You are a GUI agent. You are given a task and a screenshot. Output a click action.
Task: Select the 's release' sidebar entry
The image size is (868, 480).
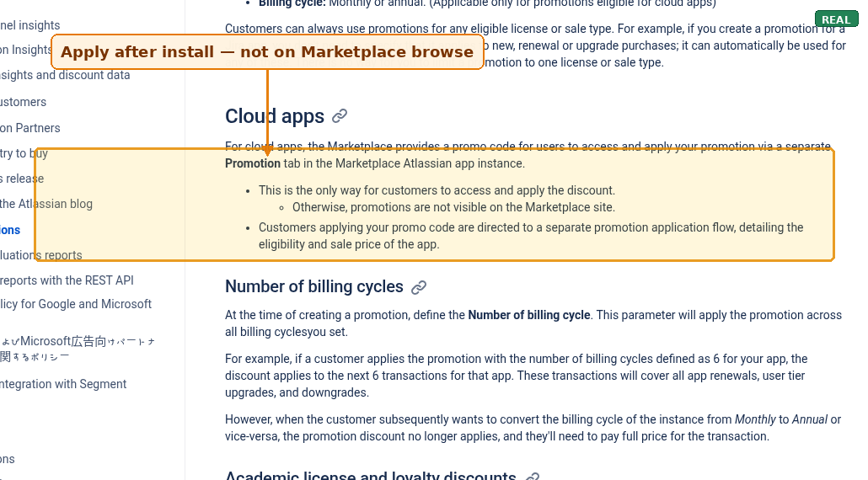tap(22, 179)
